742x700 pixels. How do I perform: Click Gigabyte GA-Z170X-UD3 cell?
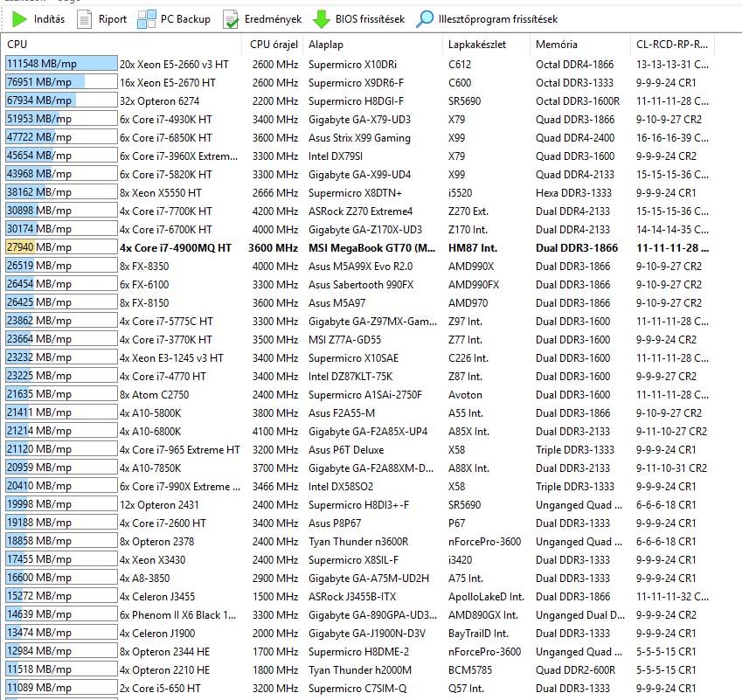[x=365, y=230]
